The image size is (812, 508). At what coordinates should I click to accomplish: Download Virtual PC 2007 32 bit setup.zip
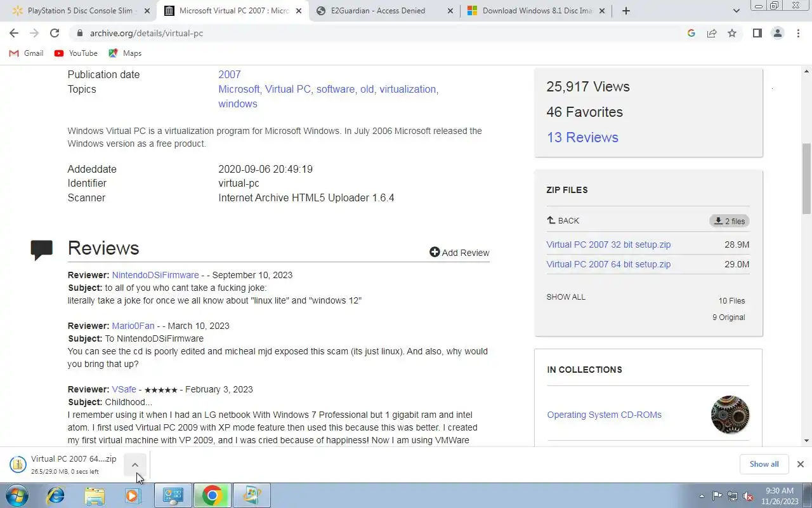[x=608, y=244]
